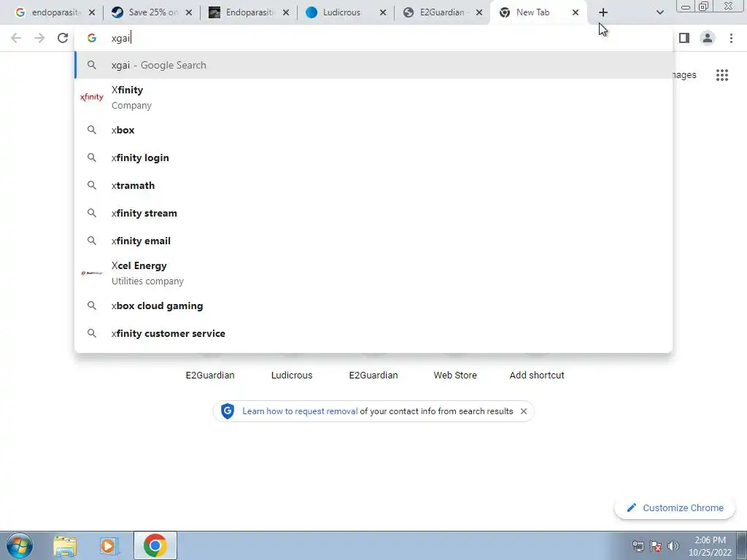This screenshot has width=747, height=560.
Task: Switch to the Ludicrous tab
Action: [341, 12]
